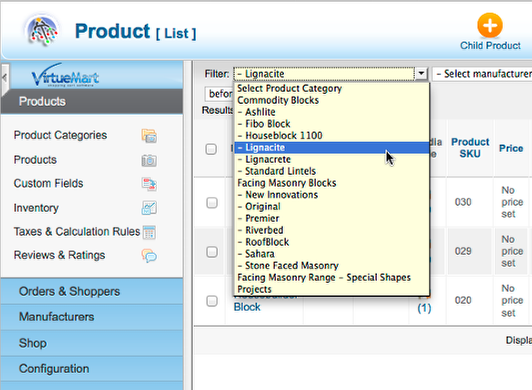Select the Ashlite category option

point(332,112)
